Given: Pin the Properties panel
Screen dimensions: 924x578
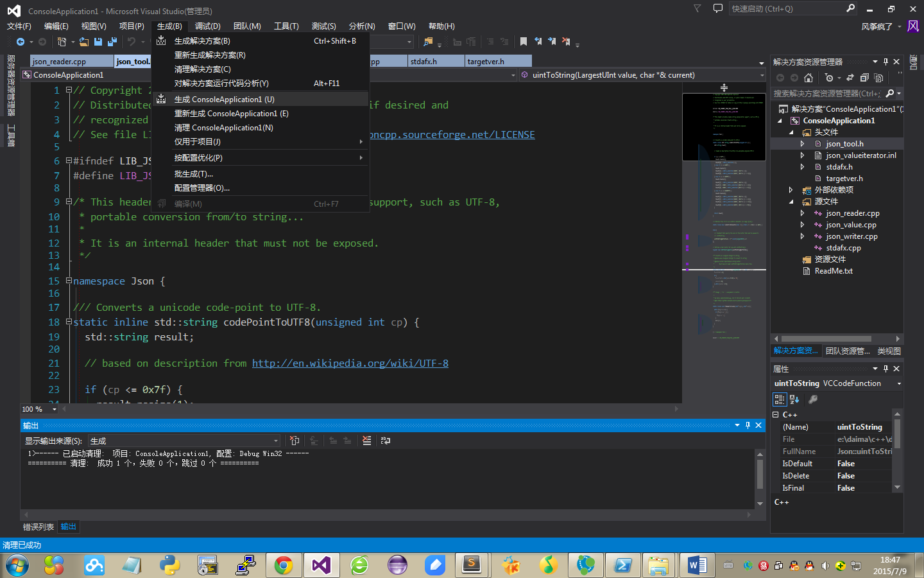Looking at the screenshot, I should [x=886, y=369].
